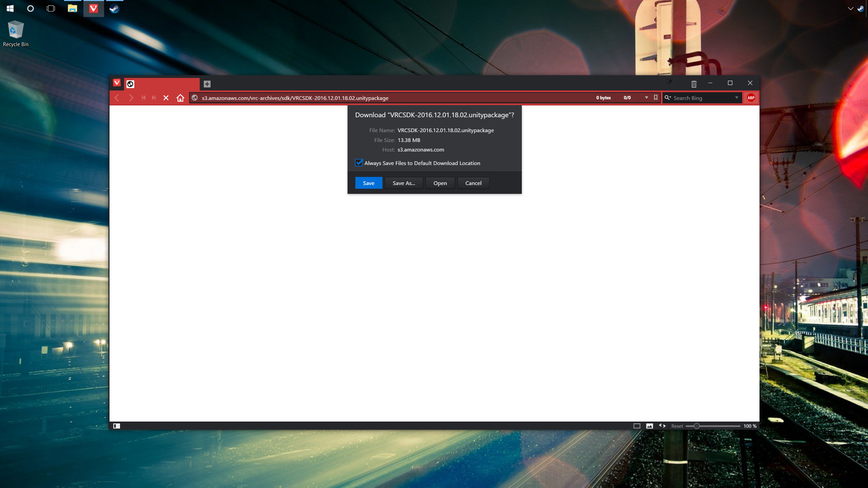Open closed tabs trash can icon
868x488 pixels.
694,84
